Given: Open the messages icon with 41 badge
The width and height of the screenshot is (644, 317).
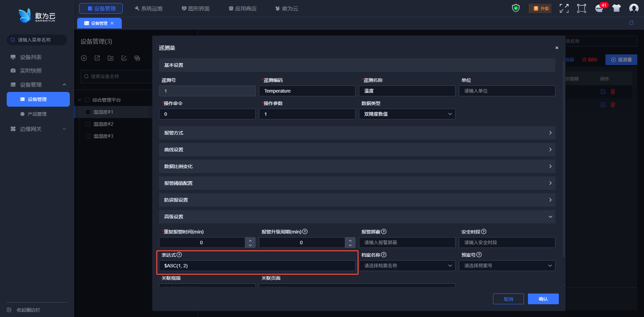Looking at the screenshot, I should (x=599, y=8).
